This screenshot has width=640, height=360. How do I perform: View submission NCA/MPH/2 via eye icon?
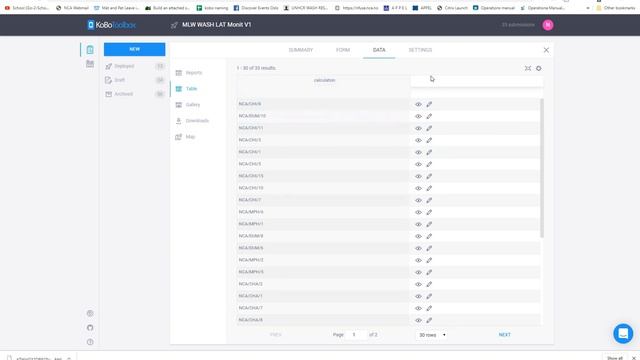pyautogui.click(x=418, y=260)
